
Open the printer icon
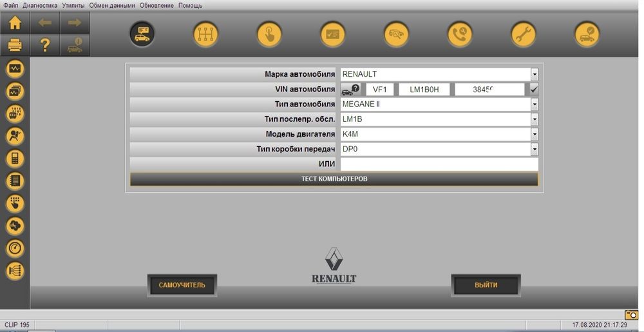tap(15, 44)
